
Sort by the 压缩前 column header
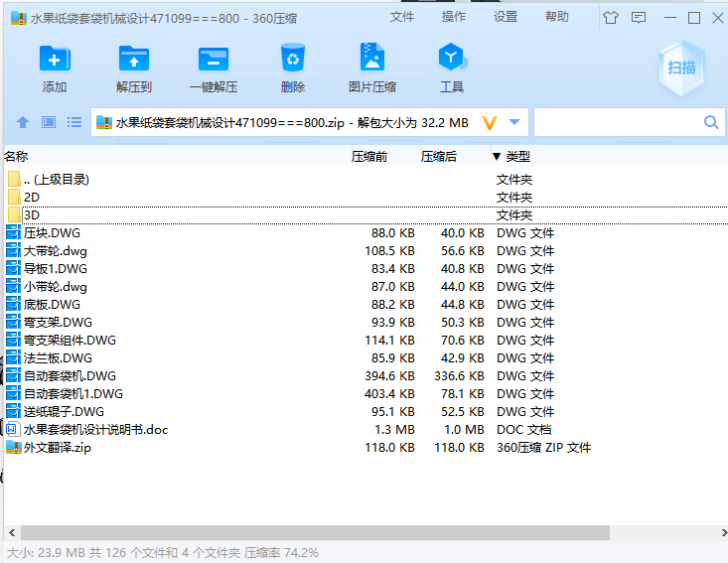coord(369,157)
